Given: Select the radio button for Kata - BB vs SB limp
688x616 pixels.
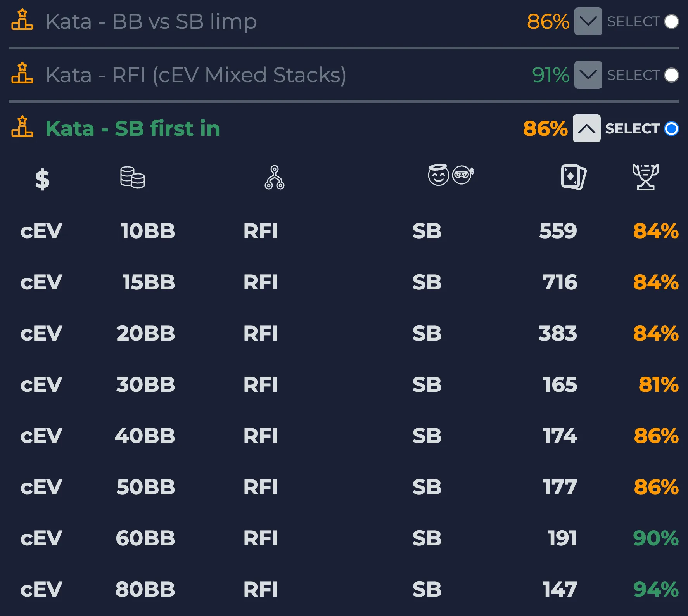Looking at the screenshot, I should [x=672, y=22].
